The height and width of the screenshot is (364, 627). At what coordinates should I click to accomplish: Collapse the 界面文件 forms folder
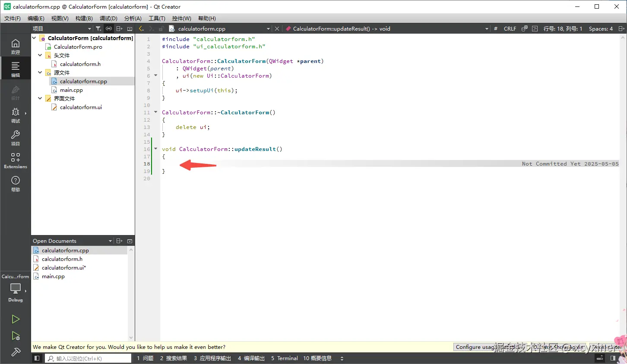click(40, 98)
